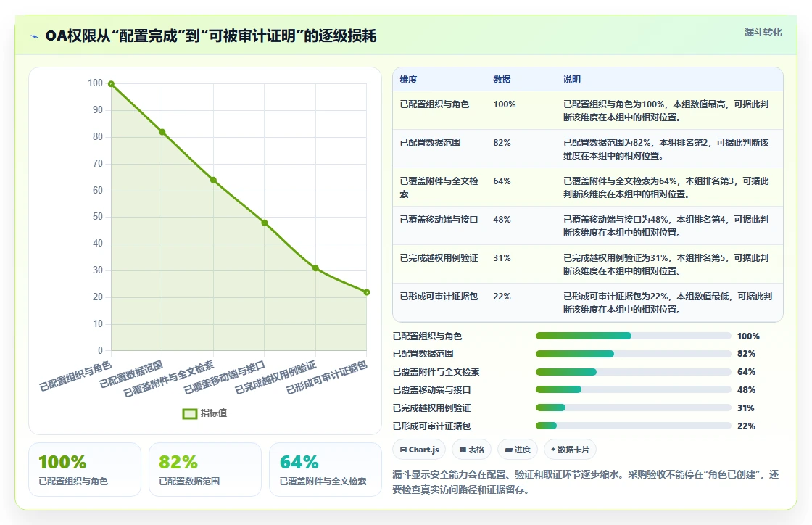Click progress list label 已覆盖移动端与接口

[431, 390]
